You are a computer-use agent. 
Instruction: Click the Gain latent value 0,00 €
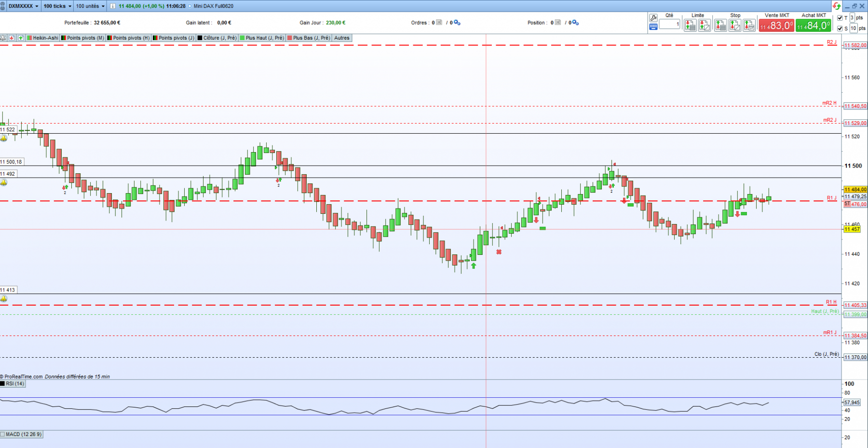tap(224, 23)
